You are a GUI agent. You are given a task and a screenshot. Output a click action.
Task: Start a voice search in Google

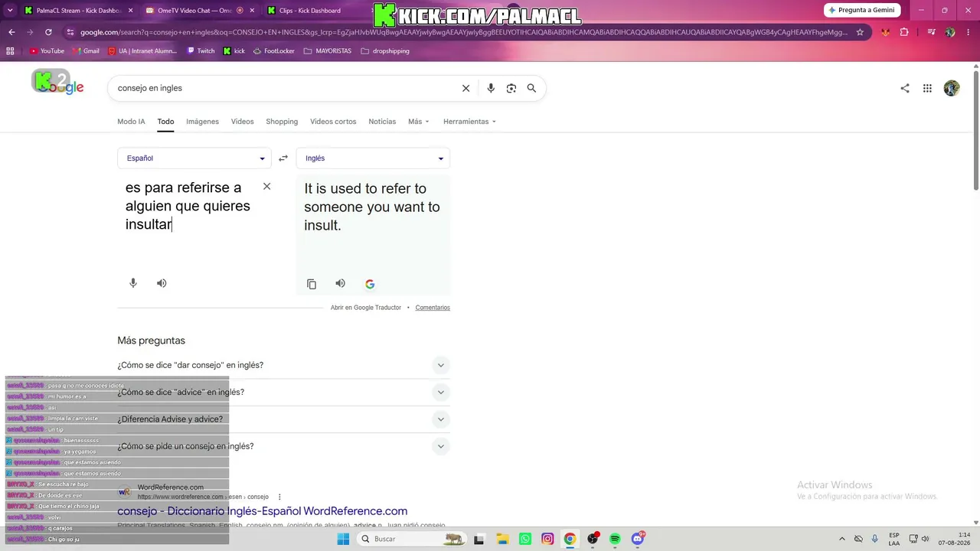coord(491,88)
